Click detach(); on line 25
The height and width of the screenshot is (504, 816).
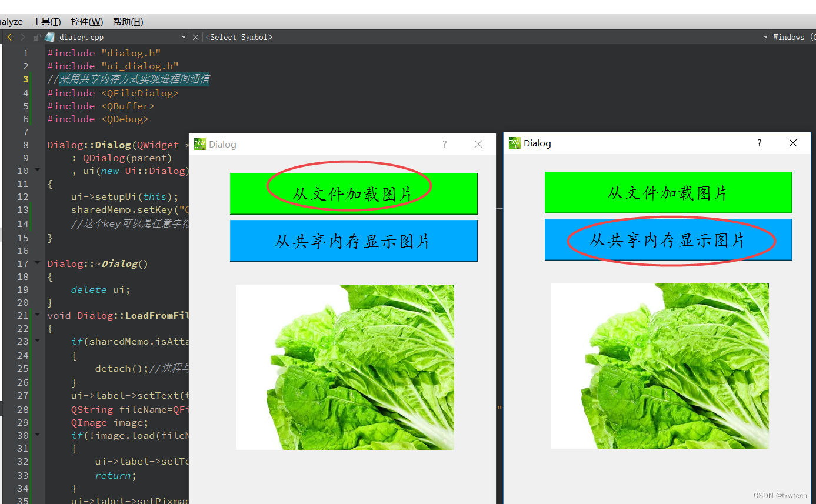pyautogui.click(x=122, y=369)
